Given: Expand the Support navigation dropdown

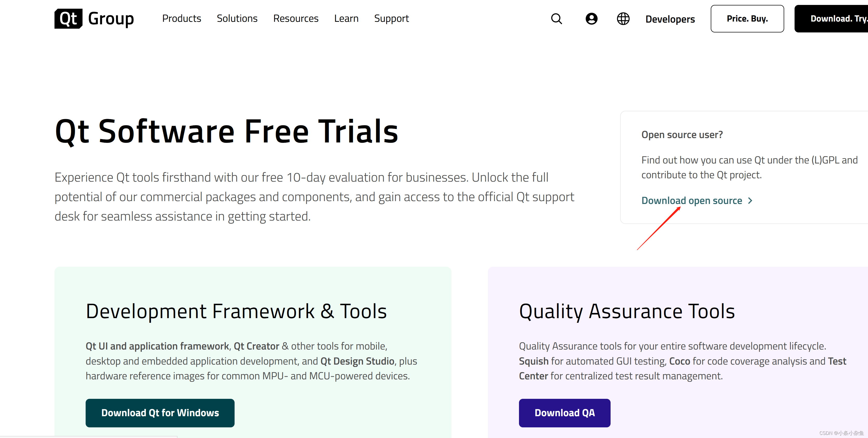Looking at the screenshot, I should click(391, 18).
